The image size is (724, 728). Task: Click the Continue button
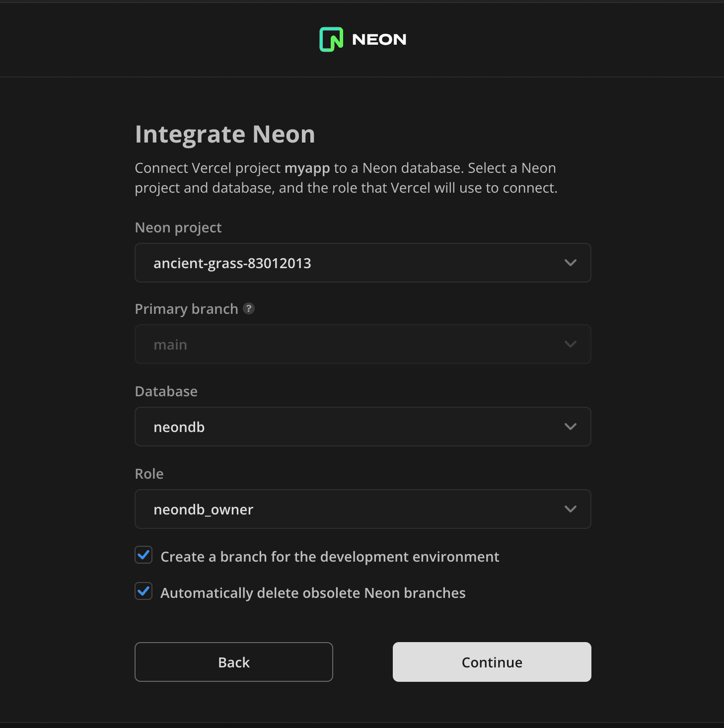point(492,661)
